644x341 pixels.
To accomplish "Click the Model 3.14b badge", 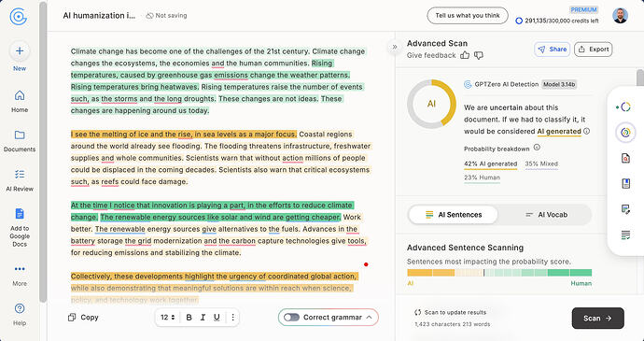I will click(559, 84).
